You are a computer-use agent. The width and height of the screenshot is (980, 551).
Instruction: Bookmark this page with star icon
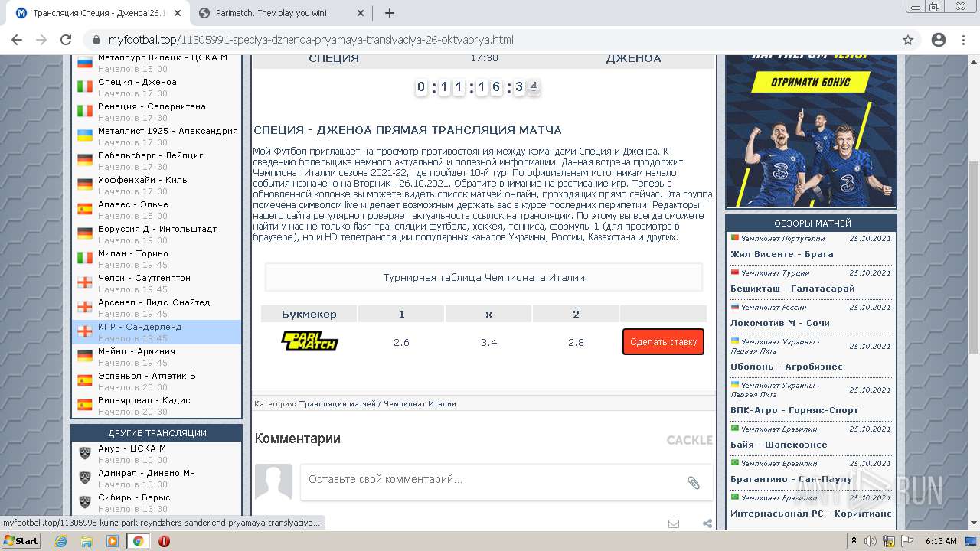[908, 40]
